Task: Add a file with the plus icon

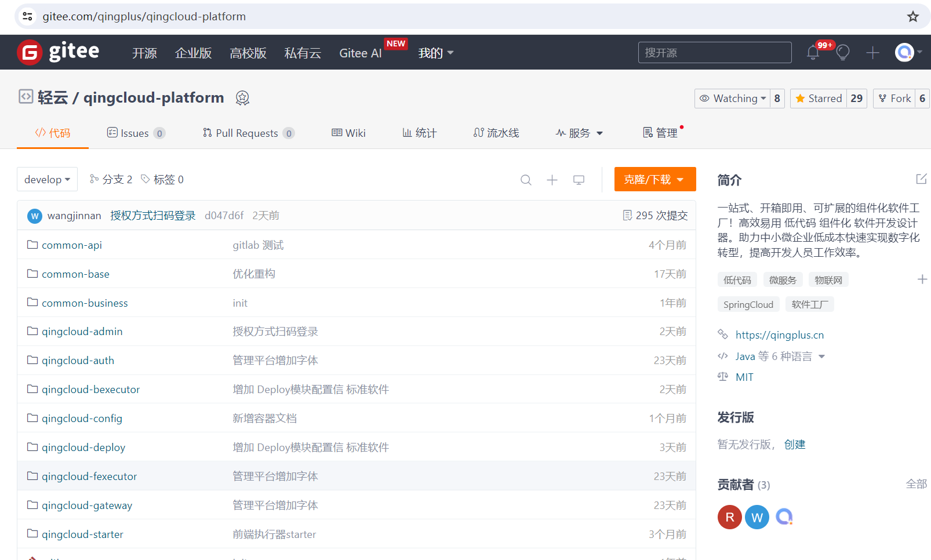Action: [552, 180]
